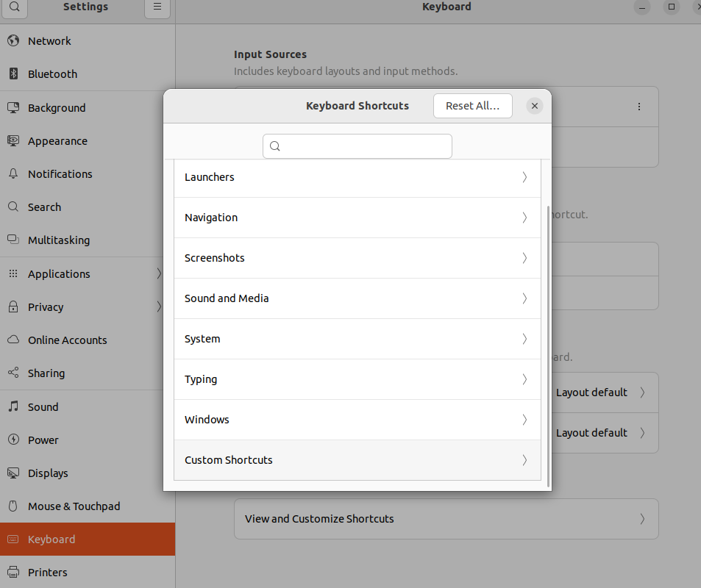Open the Settings hamburger menu
This screenshot has height=588, width=701.
coord(157,7)
